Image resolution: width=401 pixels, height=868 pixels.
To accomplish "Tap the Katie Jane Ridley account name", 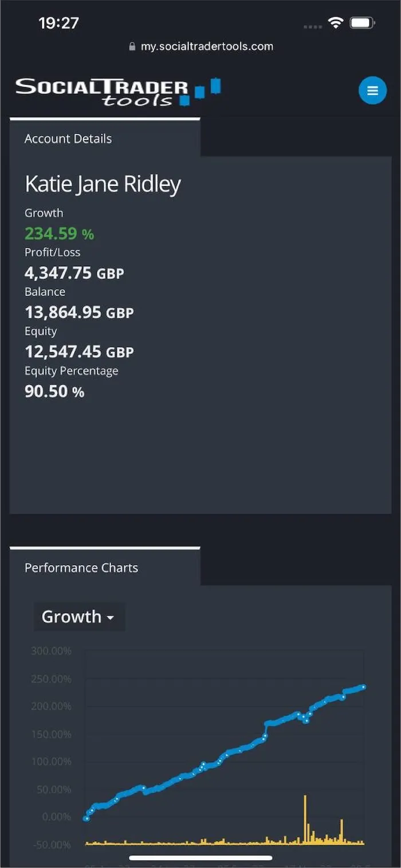I will click(x=103, y=184).
